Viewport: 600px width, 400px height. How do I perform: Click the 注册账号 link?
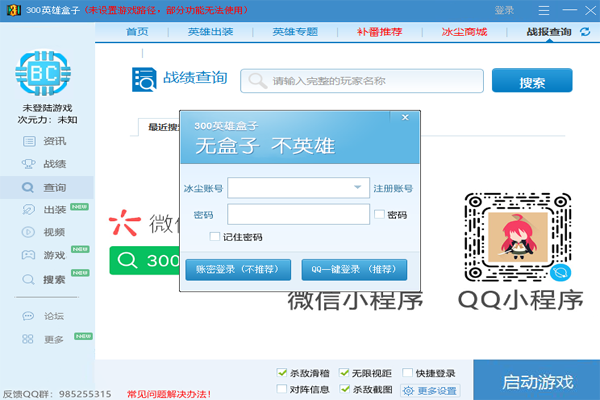pyautogui.click(x=393, y=188)
